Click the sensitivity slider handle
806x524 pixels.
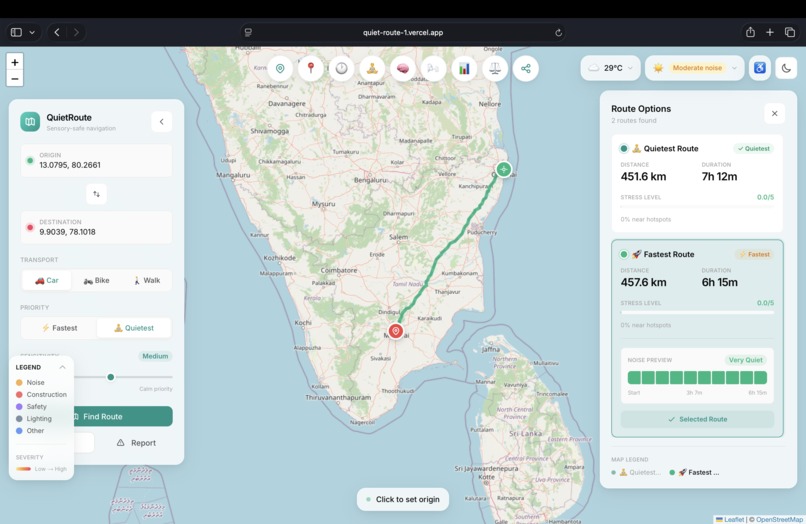[x=111, y=377]
